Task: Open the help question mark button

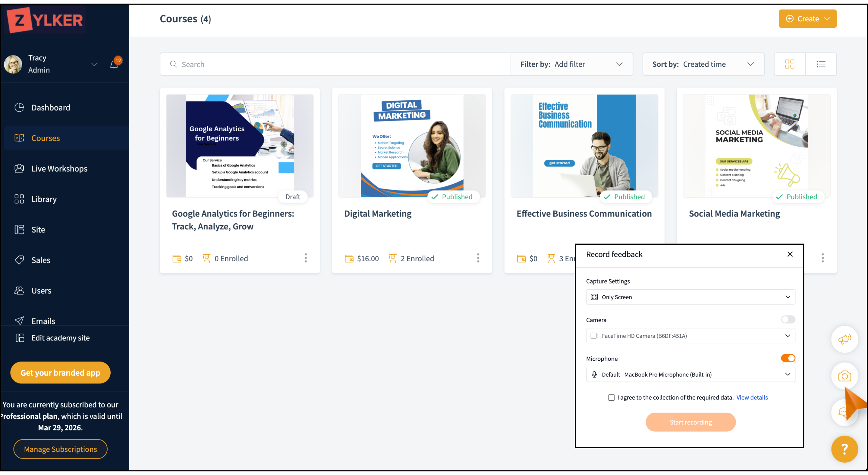Action: point(844,449)
